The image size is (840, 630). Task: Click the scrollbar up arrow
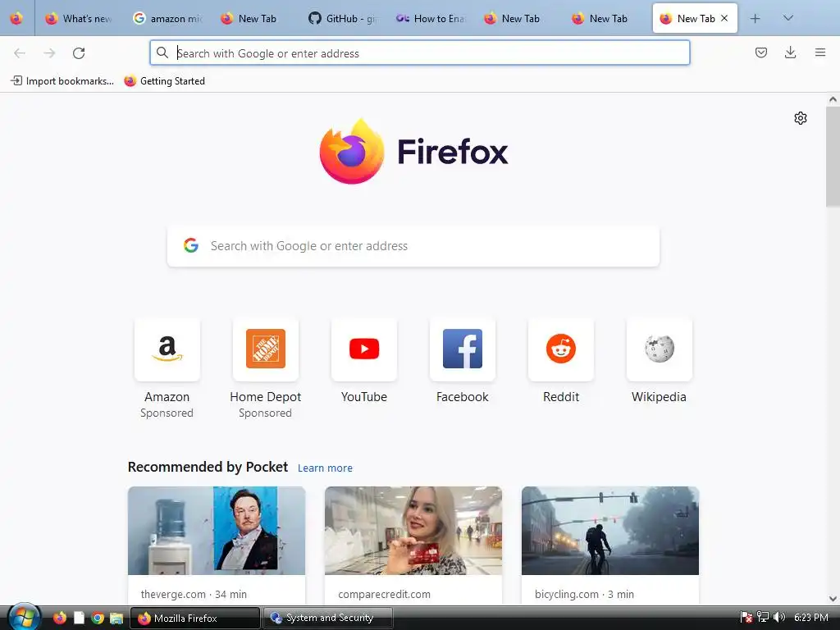(x=833, y=99)
